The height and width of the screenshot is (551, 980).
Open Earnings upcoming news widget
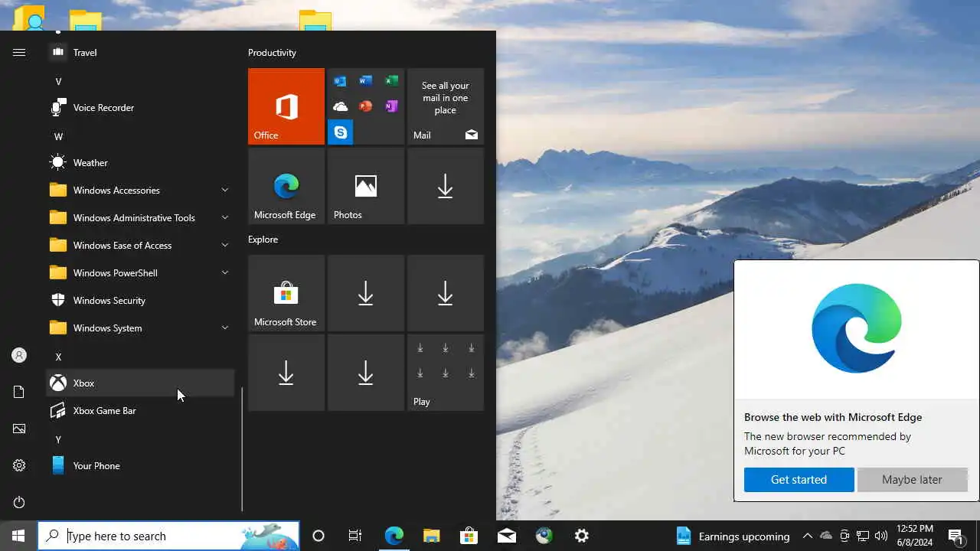(x=733, y=536)
